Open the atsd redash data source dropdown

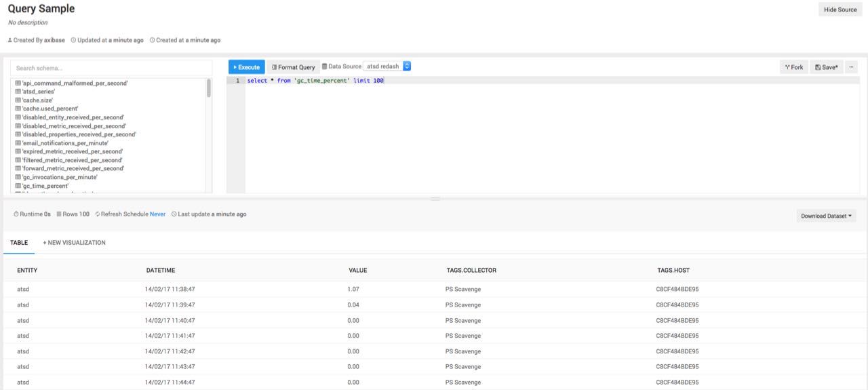(x=387, y=66)
